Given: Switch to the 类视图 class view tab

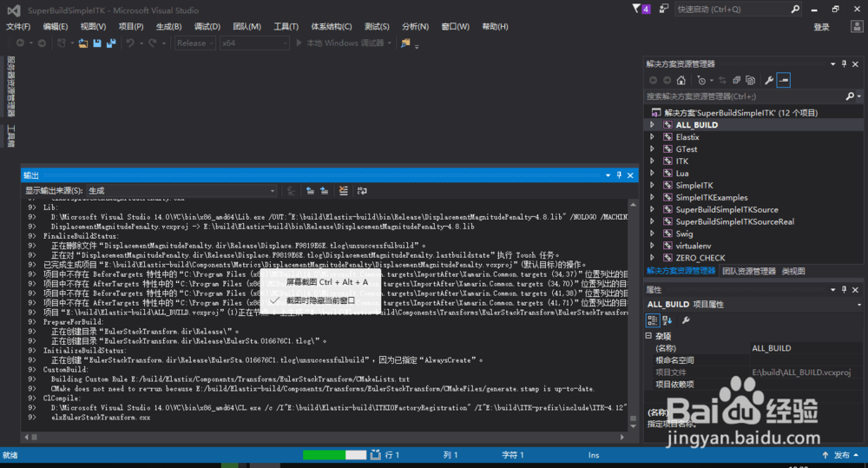Looking at the screenshot, I should [793, 272].
